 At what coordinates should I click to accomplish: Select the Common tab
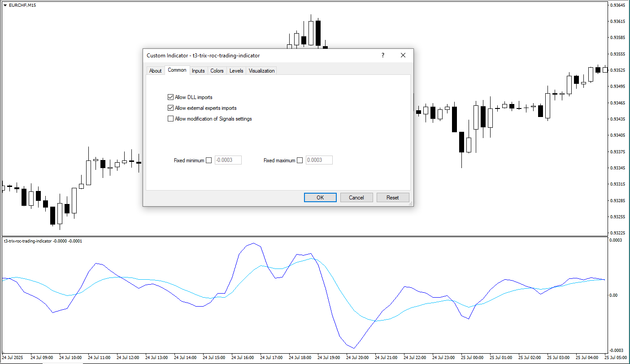tap(177, 70)
